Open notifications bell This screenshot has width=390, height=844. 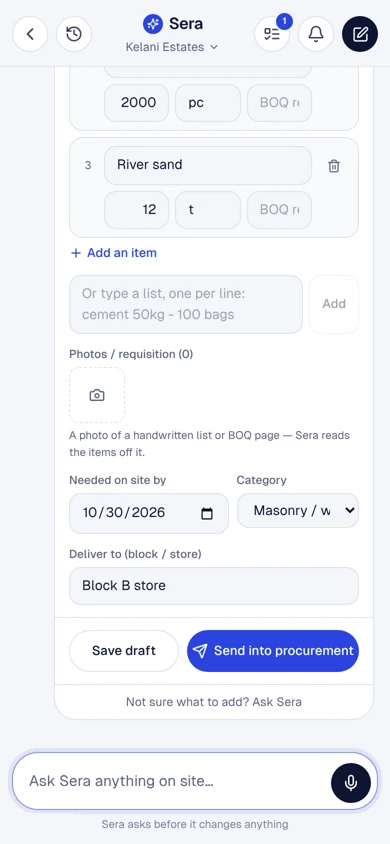(x=316, y=34)
